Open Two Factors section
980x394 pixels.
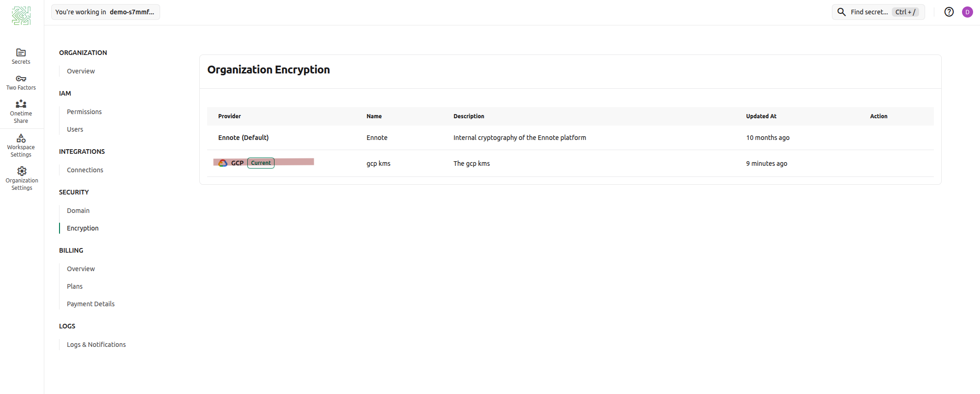(21, 83)
